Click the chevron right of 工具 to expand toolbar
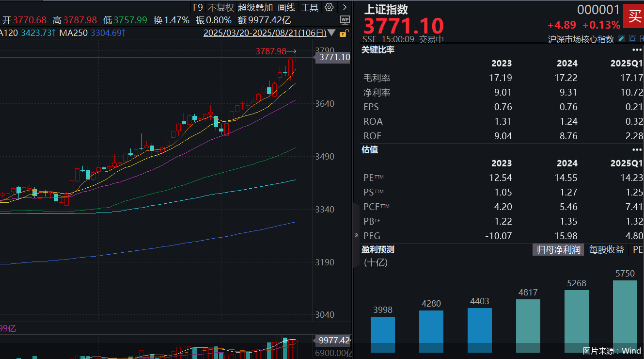644x359 pixels. [x=345, y=7]
